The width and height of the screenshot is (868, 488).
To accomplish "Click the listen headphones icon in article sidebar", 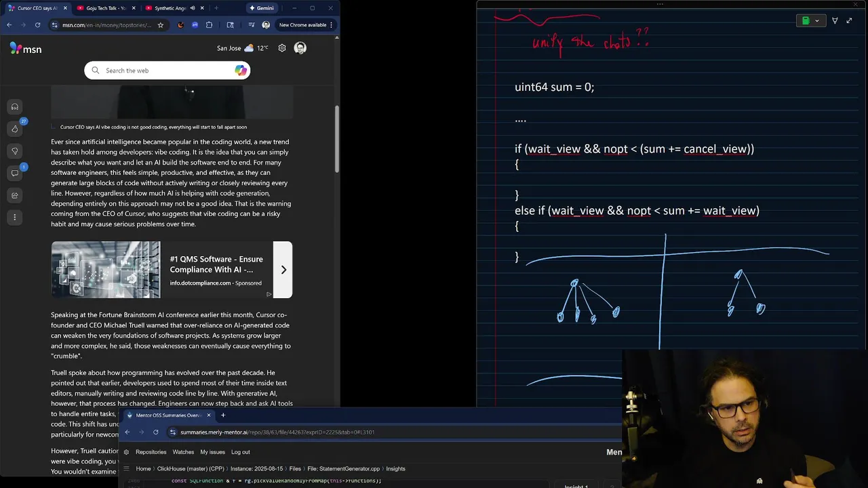I will point(14,106).
